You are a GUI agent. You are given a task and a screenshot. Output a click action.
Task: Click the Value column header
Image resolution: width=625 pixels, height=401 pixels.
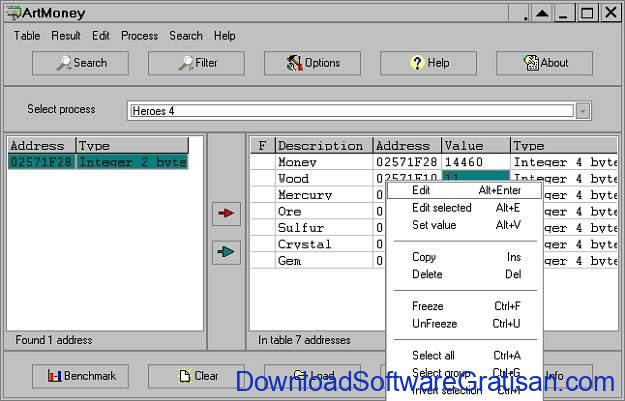[x=476, y=146]
